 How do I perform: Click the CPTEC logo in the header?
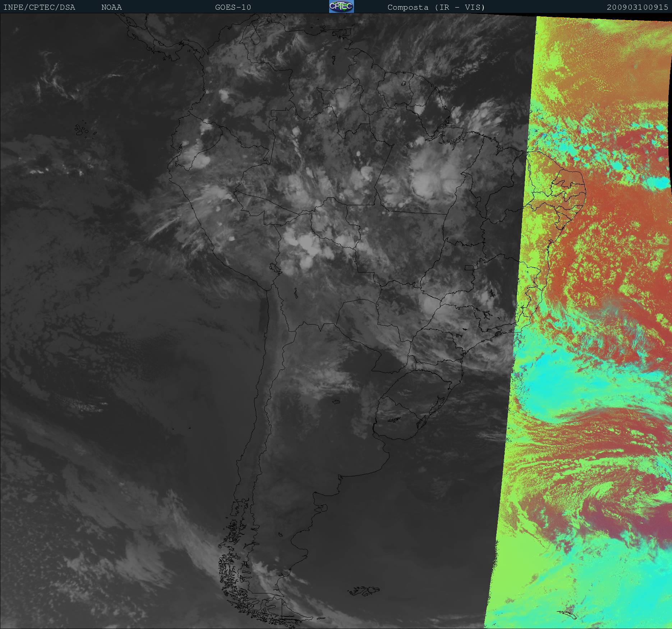click(x=341, y=6)
